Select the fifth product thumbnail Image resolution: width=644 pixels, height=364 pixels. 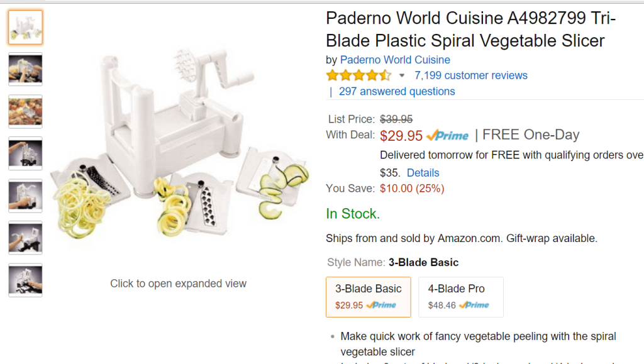25,196
